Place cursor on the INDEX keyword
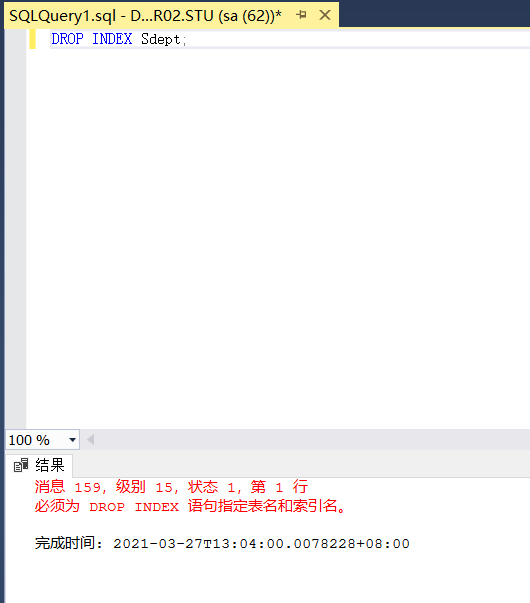This screenshot has width=530, height=603. [112, 39]
